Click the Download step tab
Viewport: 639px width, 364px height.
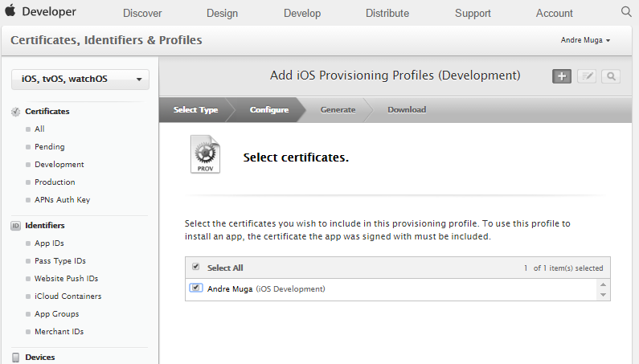pos(407,109)
